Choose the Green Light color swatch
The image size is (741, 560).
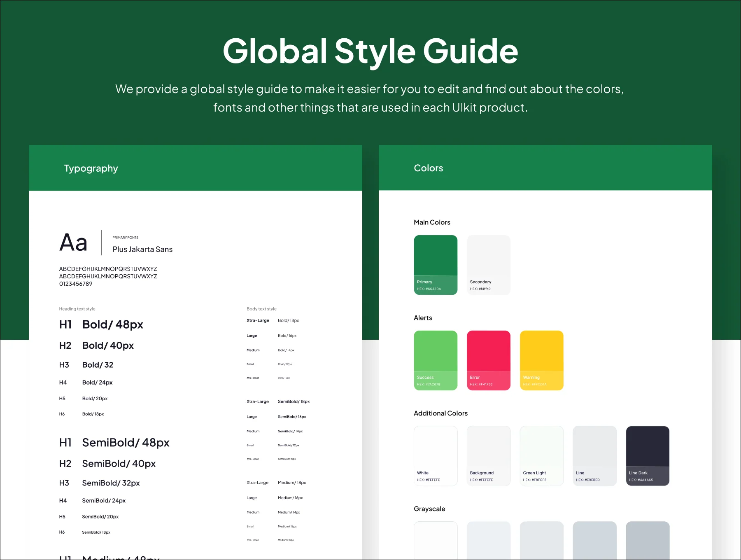(542, 456)
